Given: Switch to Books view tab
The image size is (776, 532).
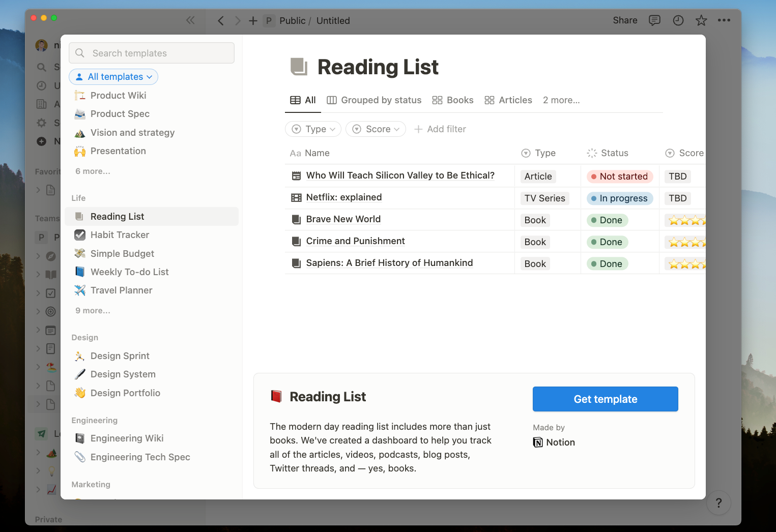Looking at the screenshot, I should [x=453, y=100].
